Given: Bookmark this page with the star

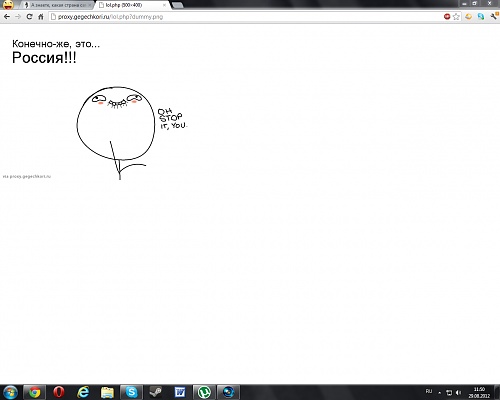Looking at the screenshot, I should click(456, 17).
